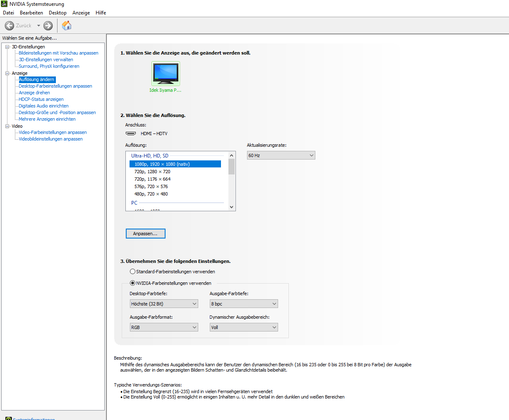Click the NVIDIA Systemsteuerung title icon
Viewport: 509px width, 420px height.
(5, 4)
